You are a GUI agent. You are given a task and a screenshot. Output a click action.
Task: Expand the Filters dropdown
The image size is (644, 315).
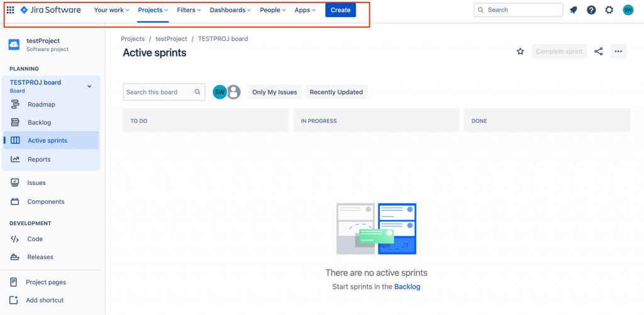tap(189, 10)
